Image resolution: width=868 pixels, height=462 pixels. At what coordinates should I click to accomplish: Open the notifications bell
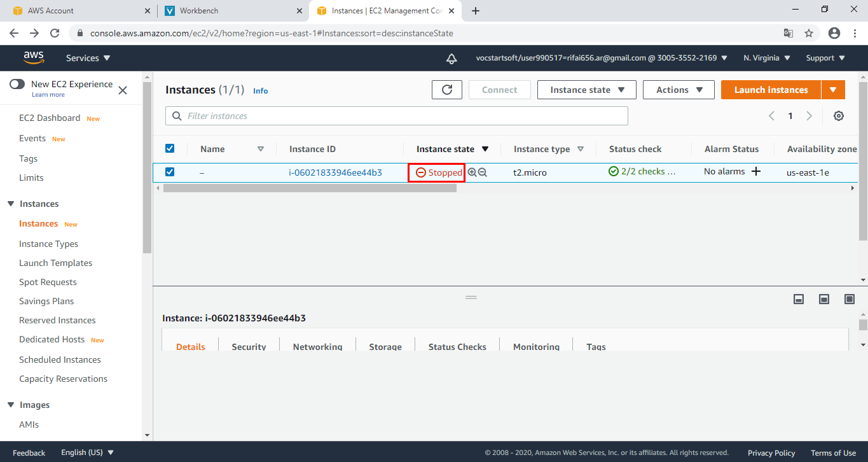[x=451, y=58]
